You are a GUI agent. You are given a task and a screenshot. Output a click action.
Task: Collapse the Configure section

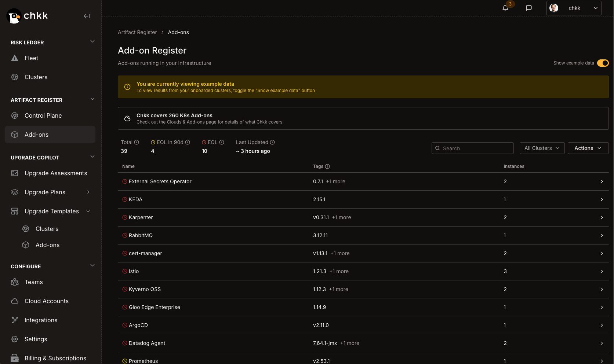(92, 265)
